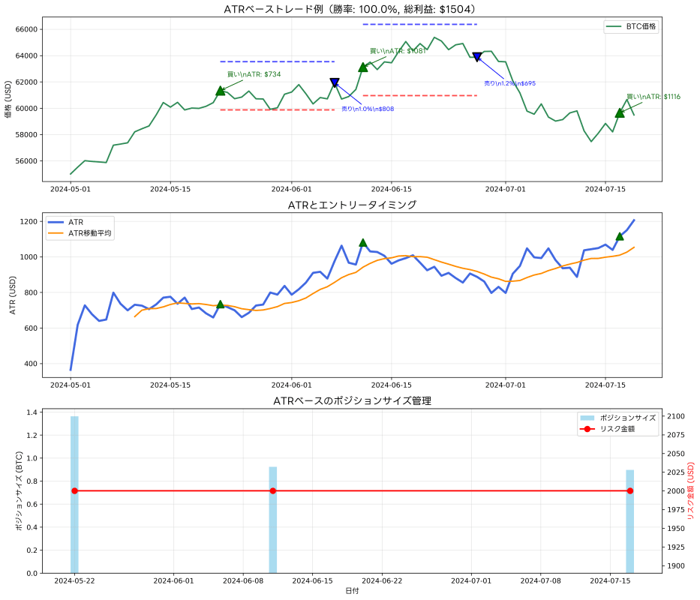Viewport: 700px width, 600px height.
Task: Click the sell triangle annotated 1.2% $695
Action: (476, 55)
